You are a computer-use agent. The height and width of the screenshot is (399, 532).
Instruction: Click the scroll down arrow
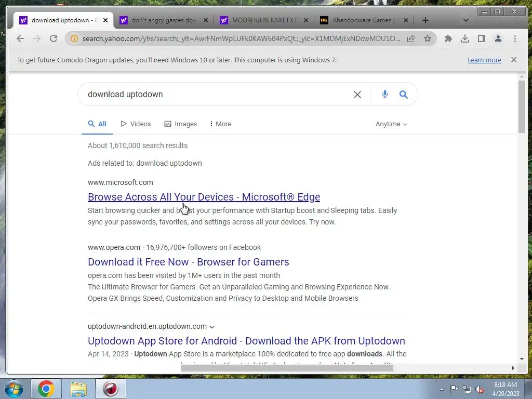click(522, 359)
